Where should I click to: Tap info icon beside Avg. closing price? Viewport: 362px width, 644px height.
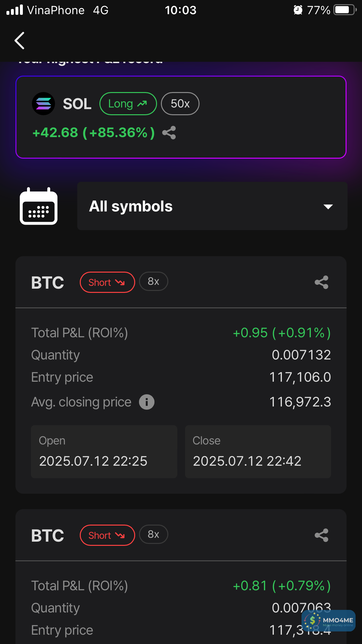pos(147,402)
